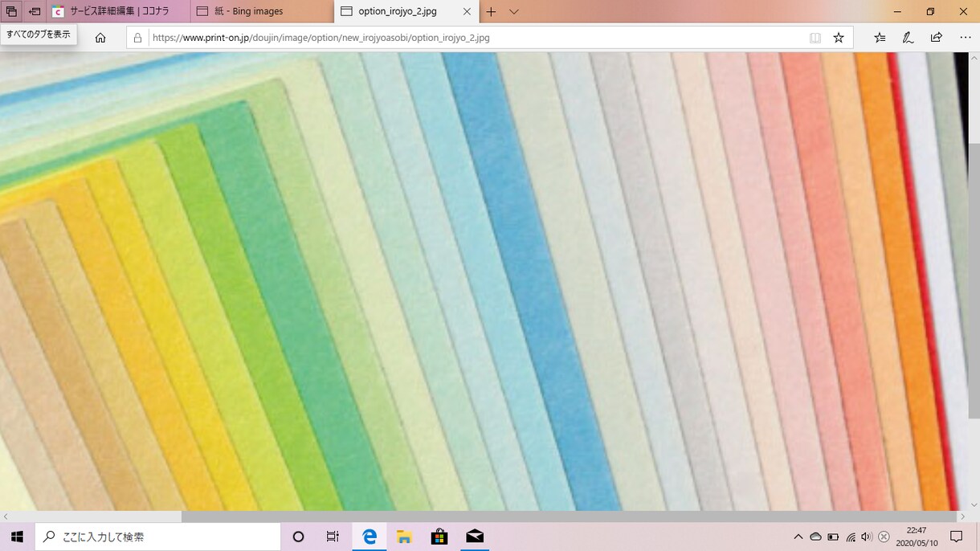Viewport: 980px width, 551px height.
Task: Switch to サービス詳細編集 ココナラ tab
Action: click(x=118, y=11)
